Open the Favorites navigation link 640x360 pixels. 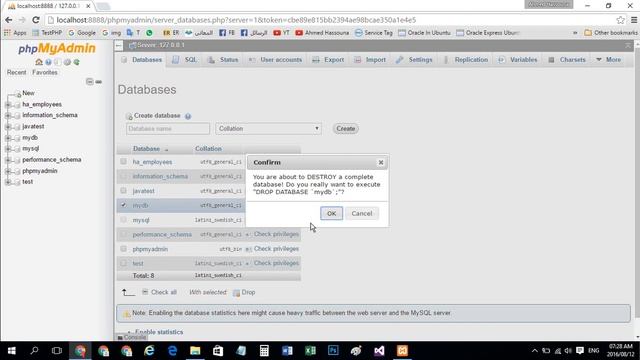45,72
